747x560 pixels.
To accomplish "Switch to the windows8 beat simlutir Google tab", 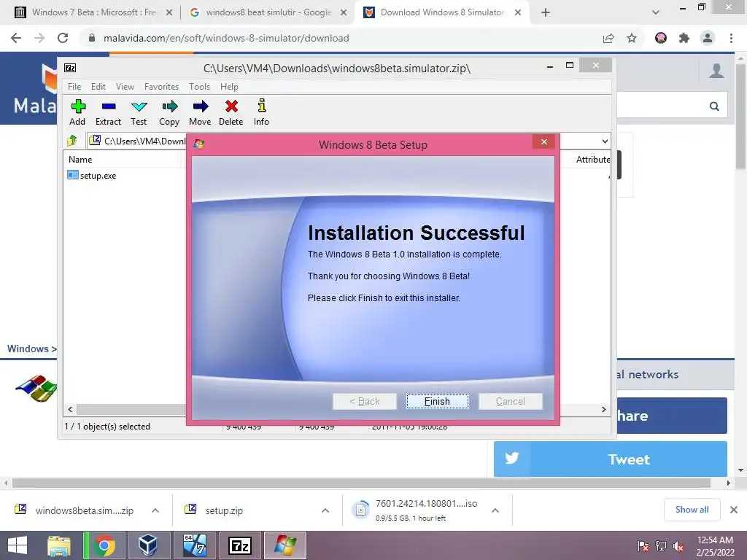I will pos(268,12).
